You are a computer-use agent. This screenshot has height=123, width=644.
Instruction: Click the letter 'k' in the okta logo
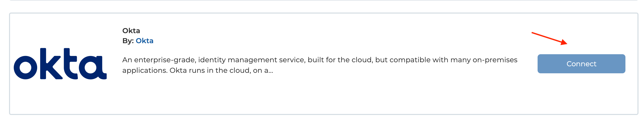[x=51, y=64]
